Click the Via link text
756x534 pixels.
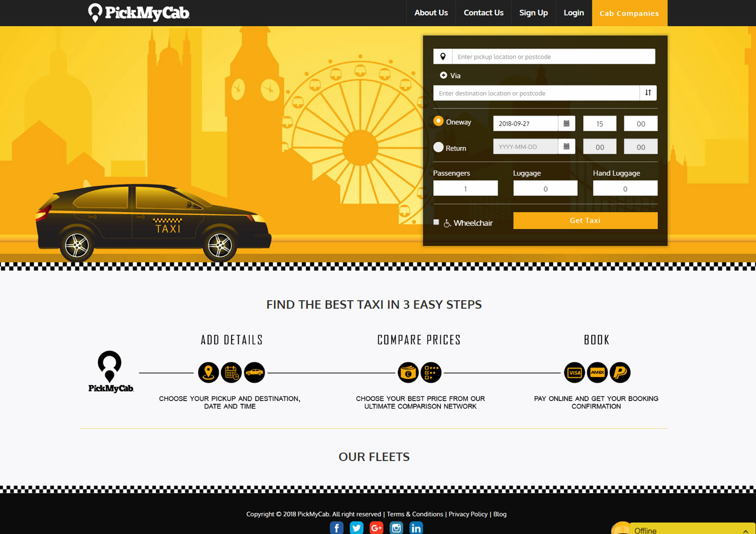click(455, 76)
